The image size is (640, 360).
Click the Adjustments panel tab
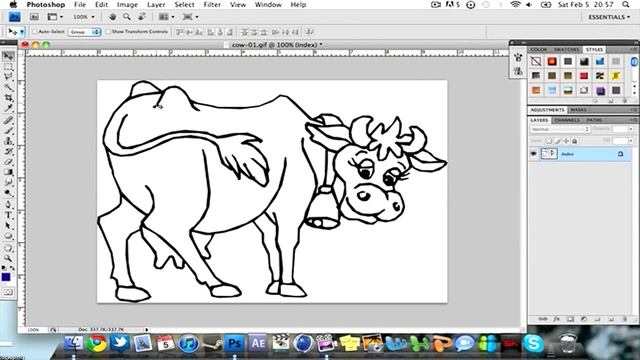tap(547, 110)
